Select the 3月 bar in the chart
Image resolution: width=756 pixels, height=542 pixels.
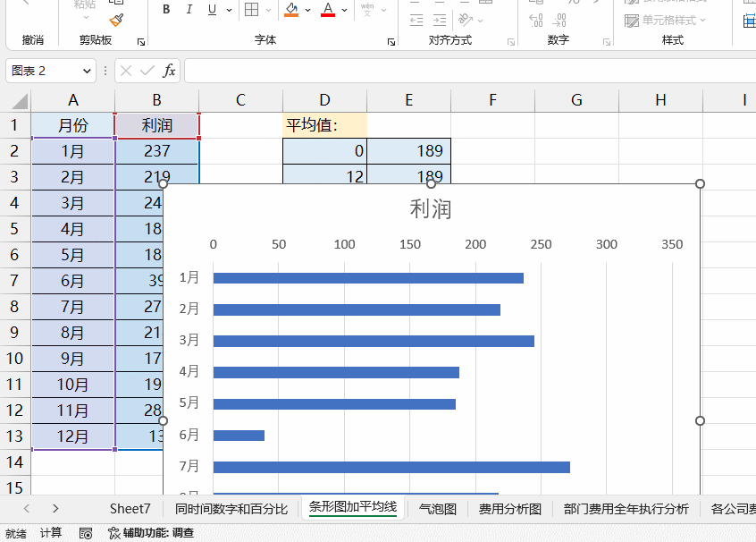pos(374,342)
